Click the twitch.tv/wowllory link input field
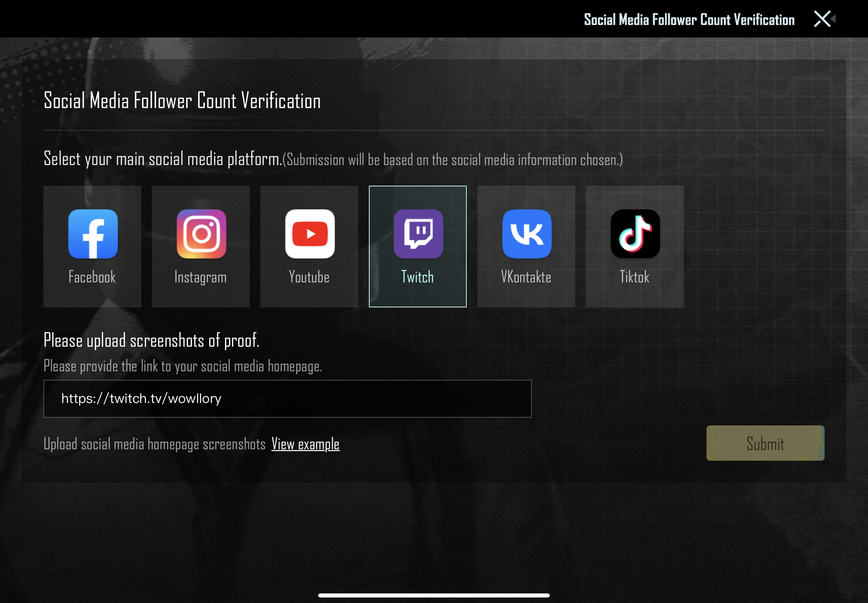This screenshot has width=868, height=603. pos(287,399)
